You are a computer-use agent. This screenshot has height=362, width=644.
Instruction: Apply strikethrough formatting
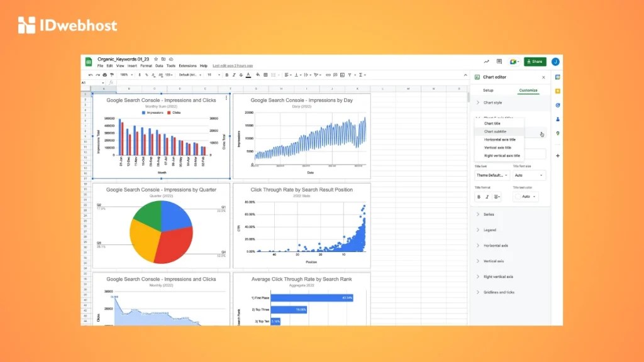(x=241, y=75)
